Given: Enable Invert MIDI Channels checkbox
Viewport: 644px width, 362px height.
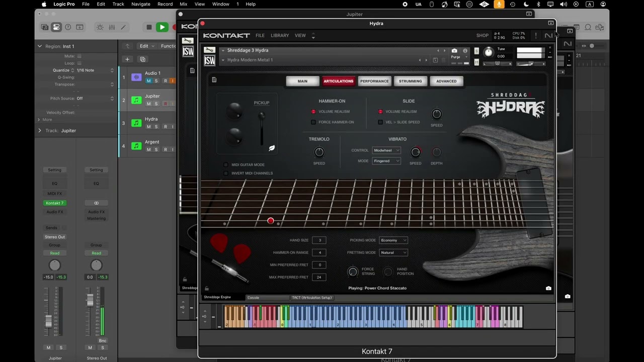Looking at the screenshot, I should click(x=226, y=173).
